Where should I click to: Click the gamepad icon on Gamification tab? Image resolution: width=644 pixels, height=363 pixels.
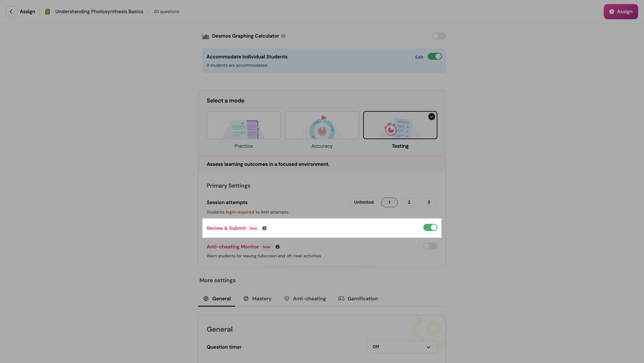tap(341, 299)
